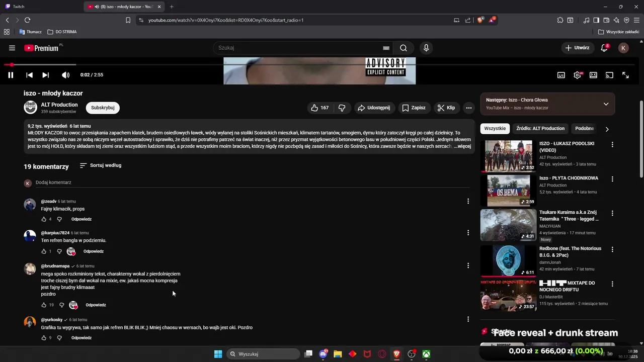Reload the page
Screen dimensions: 644x362
click(27, 20)
